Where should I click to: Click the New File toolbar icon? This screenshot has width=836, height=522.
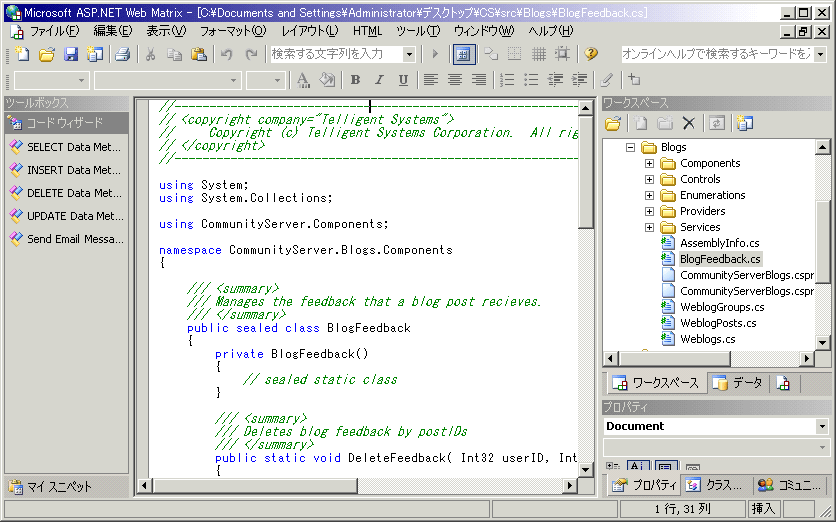pos(22,54)
